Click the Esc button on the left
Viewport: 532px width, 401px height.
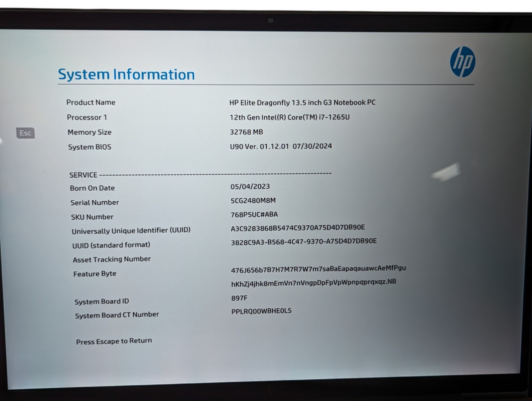point(26,133)
